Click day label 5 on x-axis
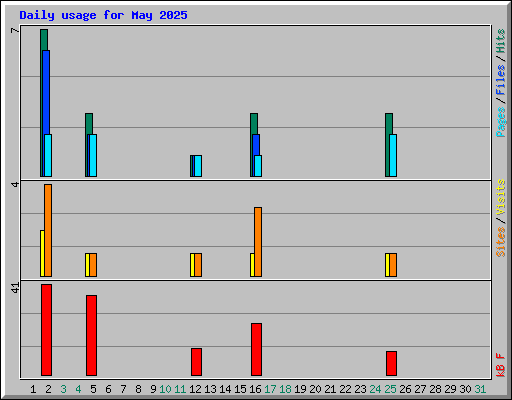512x400 pixels. click(93, 389)
